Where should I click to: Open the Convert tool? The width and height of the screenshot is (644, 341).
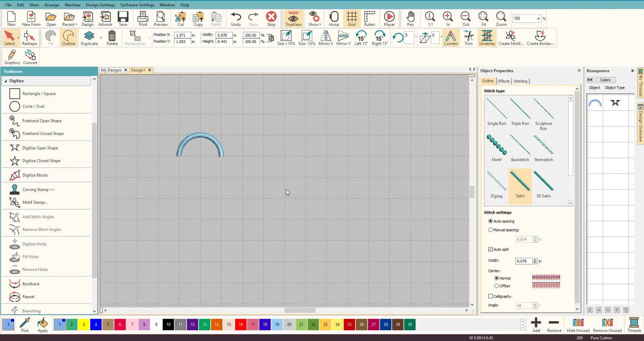coord(30,57)
